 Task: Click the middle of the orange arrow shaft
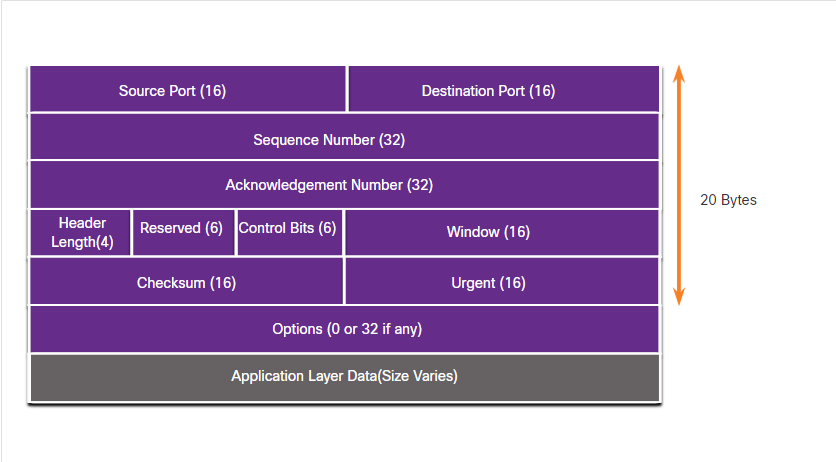[679, 185]
